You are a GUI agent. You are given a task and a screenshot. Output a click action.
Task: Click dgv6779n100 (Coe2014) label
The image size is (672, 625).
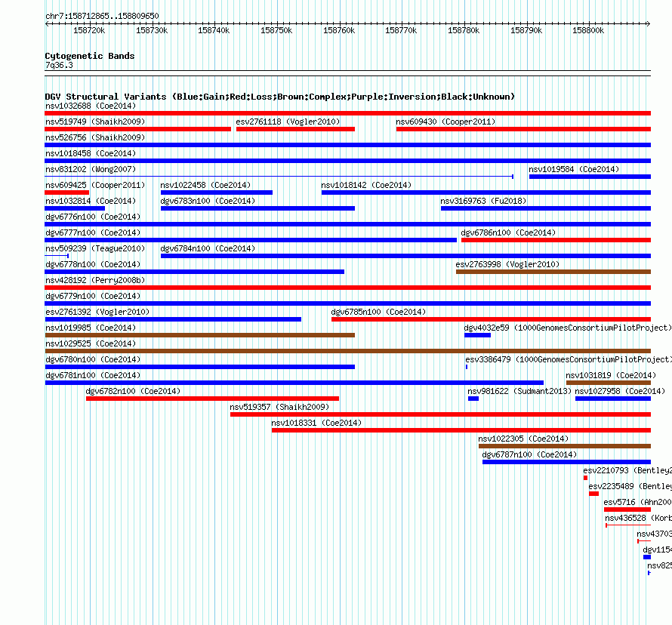coord(93,296)
